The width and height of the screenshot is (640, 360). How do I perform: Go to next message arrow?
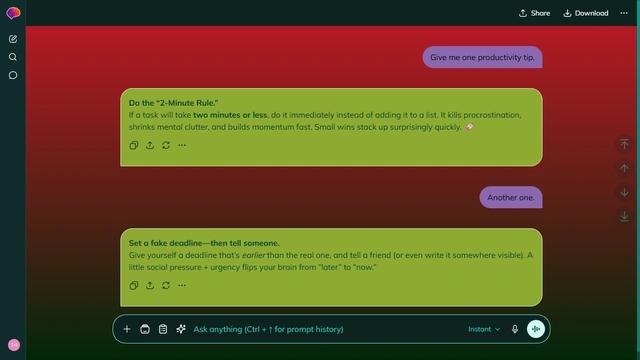624,192
